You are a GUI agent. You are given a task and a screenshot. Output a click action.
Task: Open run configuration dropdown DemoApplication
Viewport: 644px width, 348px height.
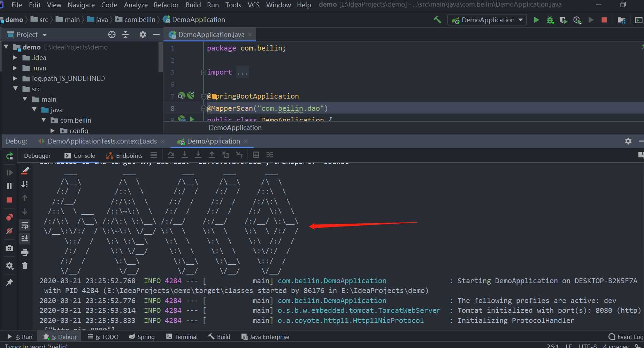click(487, 20)
